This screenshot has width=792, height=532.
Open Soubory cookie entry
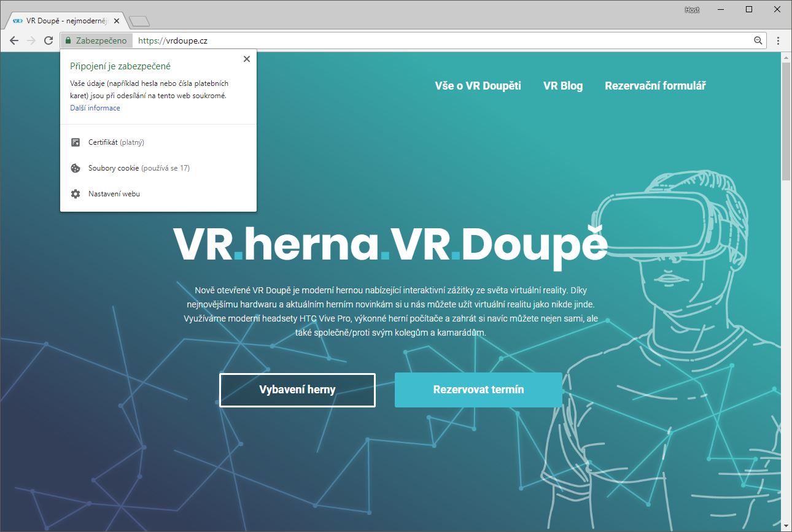click(139, 168)
